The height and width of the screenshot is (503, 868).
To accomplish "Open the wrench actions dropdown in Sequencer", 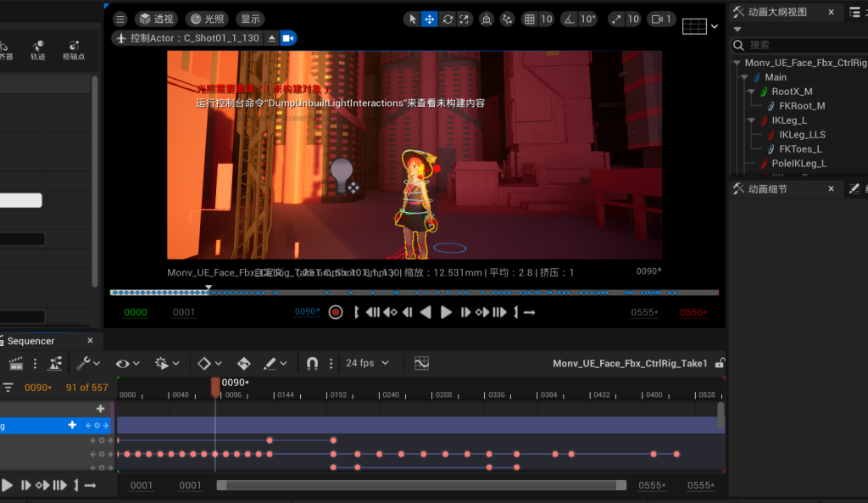I will (x=88, y=363).
